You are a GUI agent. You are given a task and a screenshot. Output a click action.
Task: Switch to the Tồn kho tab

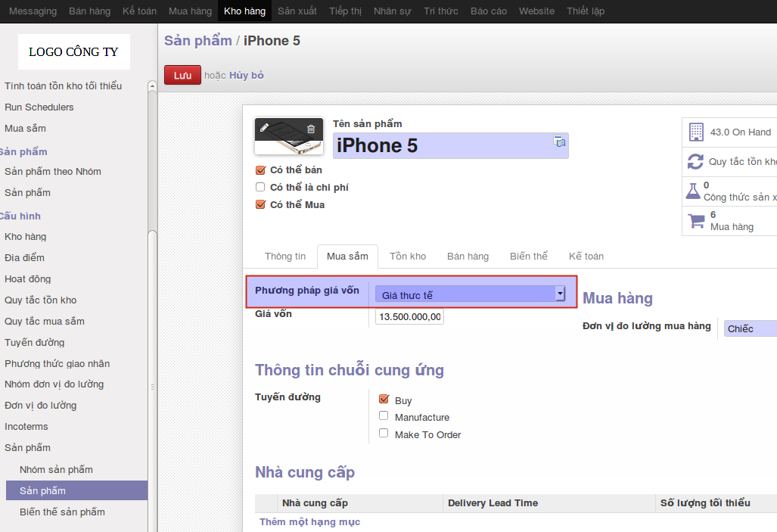click(x=407, y=257)
